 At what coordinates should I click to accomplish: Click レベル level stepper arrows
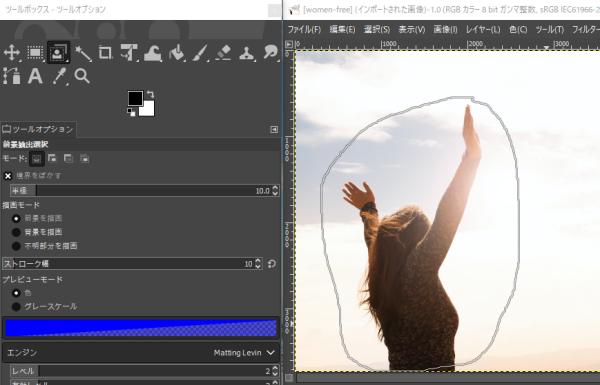(275, 371)
